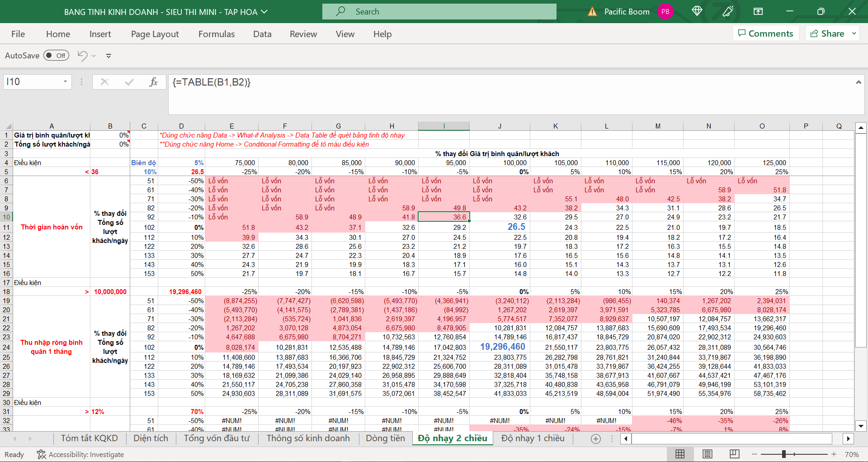Click the Comments button
The height and width of the screenshot is (462, 868).
coord(765,33)
